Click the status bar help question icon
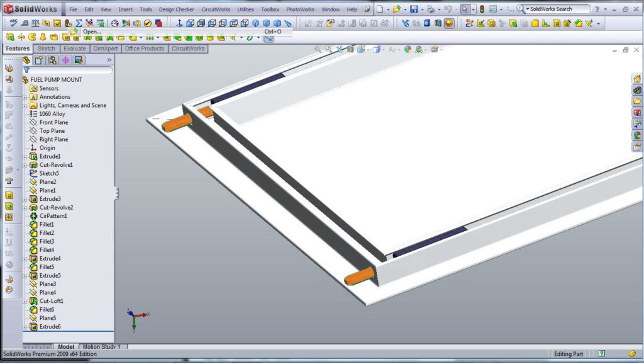The width and height of the screenshot is (644, 364). point(602,353)
